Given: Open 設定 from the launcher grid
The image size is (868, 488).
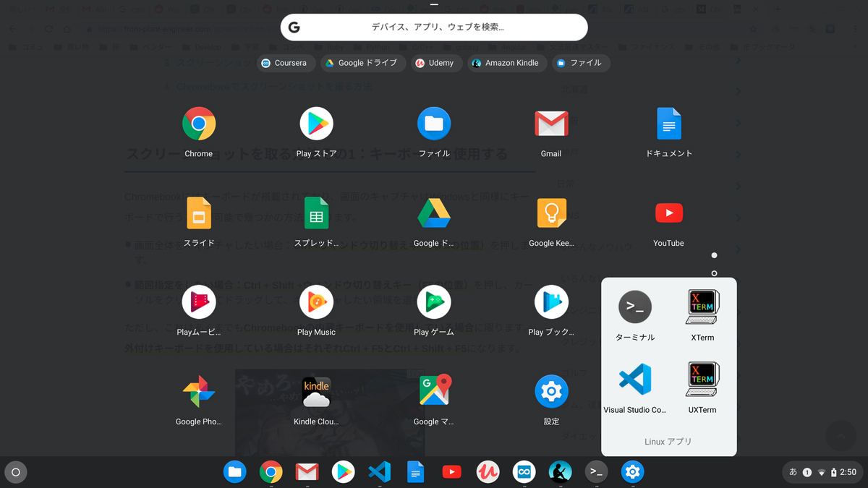Looking at the screenshot, I should (551, 392).
